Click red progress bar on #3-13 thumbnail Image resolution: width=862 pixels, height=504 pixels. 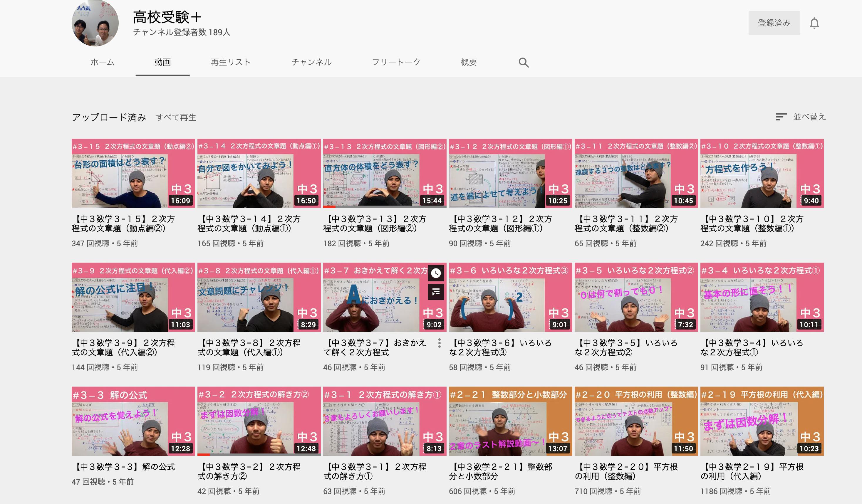click(329, 206)
